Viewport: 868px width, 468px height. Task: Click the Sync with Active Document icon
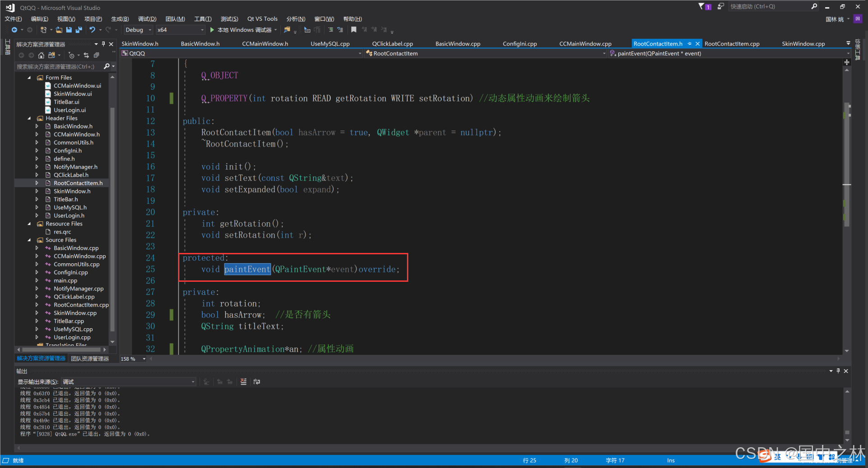86,55
